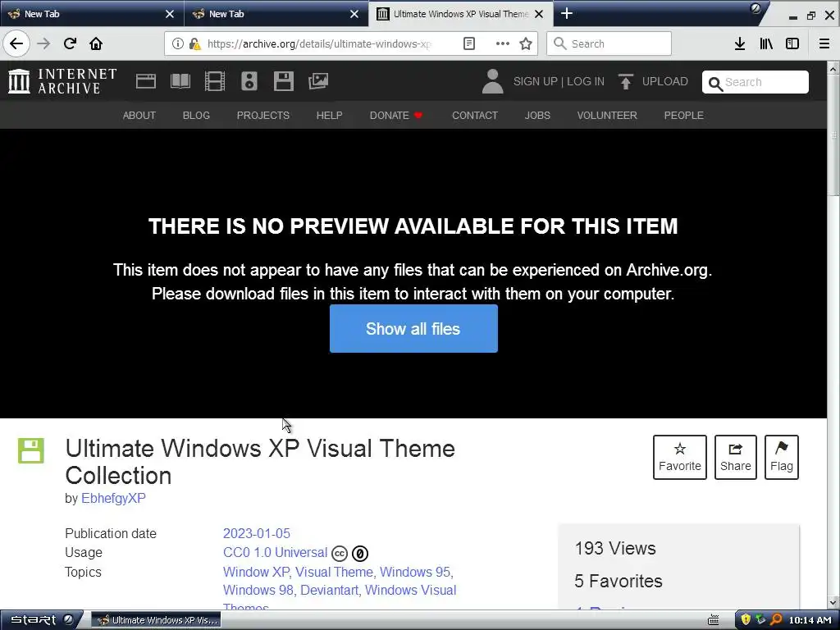840x630 pixels.
Task: Open the CONTACT menu item
Action: [475, 115]
